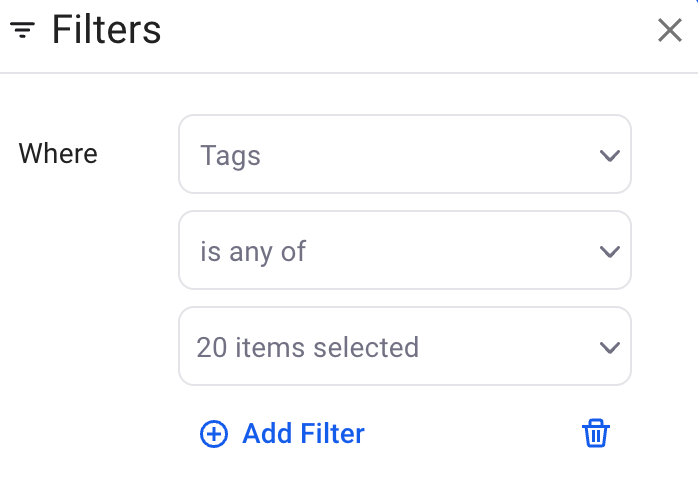Click the chevron beside 'is any of'
Viewport: 698px width, 498px height.
click(x=608, y=251)
